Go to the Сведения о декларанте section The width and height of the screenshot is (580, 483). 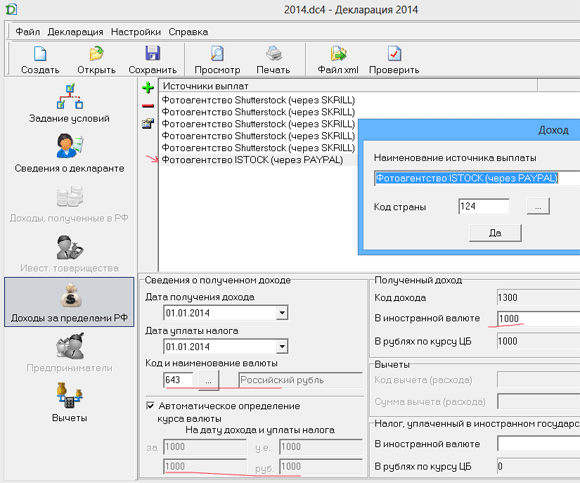69,153
